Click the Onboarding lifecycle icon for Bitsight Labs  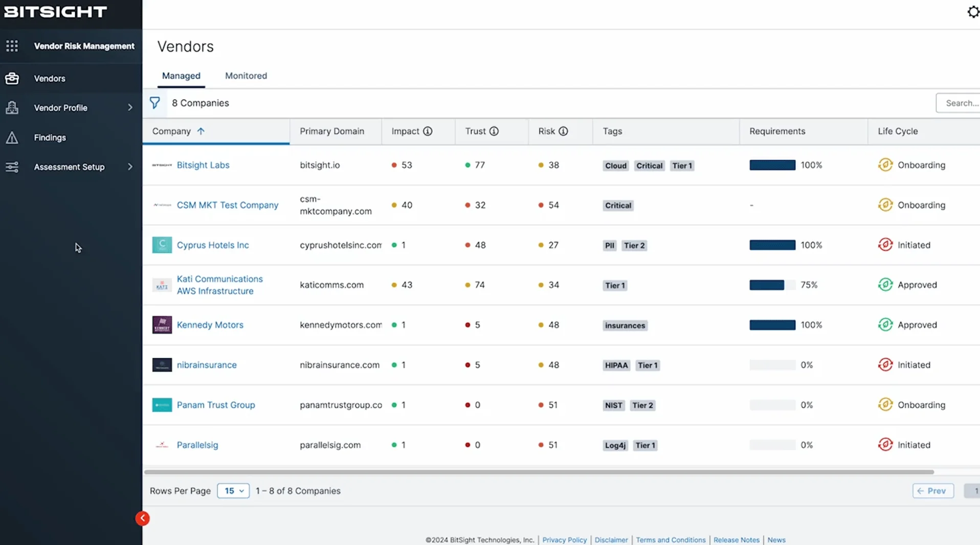click(885, 165)
